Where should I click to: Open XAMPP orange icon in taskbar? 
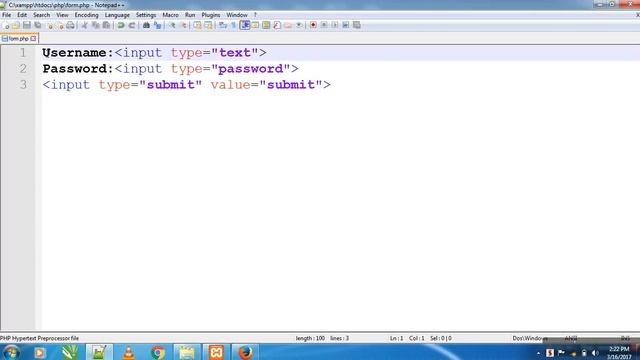(x=216, y=352)
